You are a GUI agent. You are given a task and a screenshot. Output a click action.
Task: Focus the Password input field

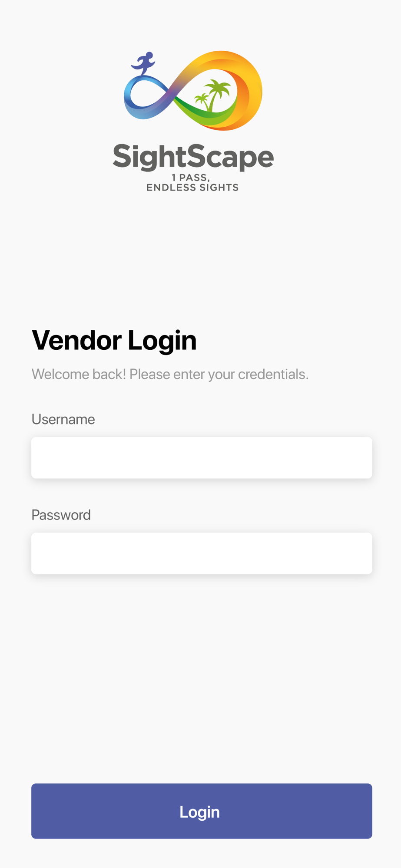pyautogui.click(x=202, y=553)
